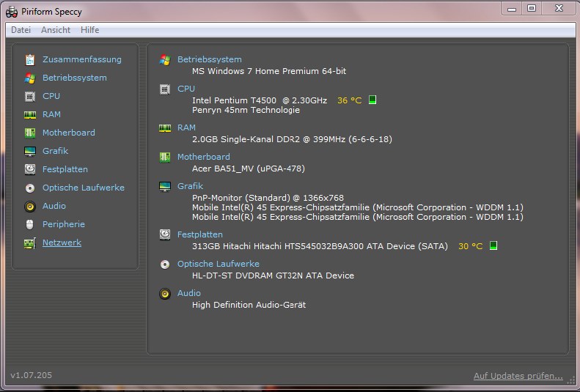580x392 pixels.
Task: Maximize the Speccy window
Action: 532,9
